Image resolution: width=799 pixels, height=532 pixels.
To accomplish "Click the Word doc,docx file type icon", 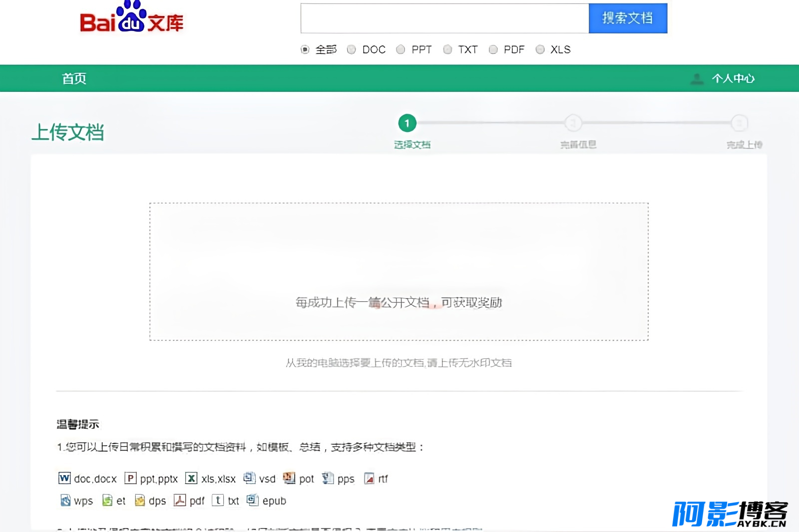I will (x=64, y=478).
